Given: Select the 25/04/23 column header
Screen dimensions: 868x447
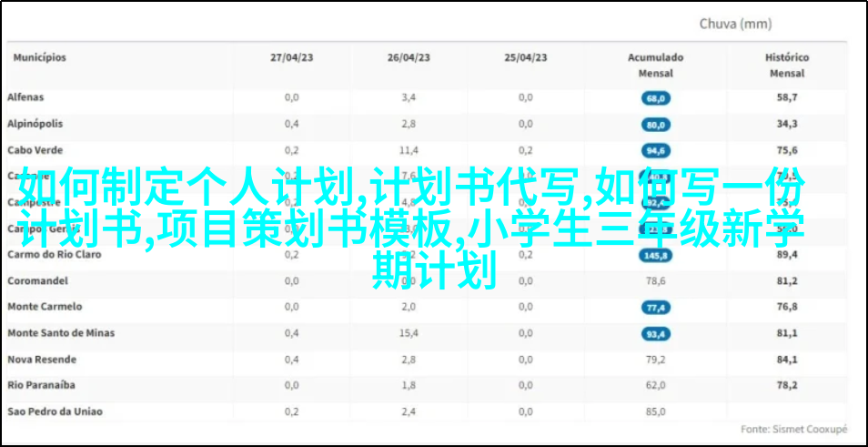Looking at the screenshot, I should 526,58.
